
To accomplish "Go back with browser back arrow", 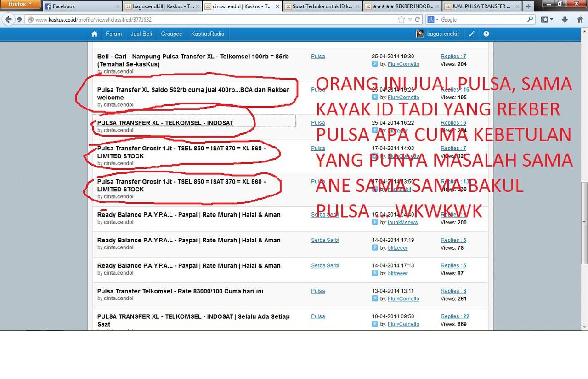I will (x=8, y=19).
